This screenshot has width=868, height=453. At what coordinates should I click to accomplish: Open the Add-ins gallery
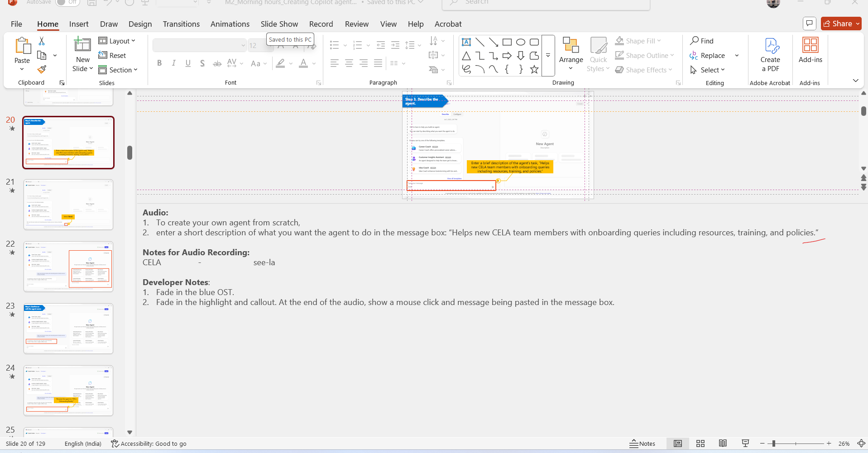(x=810, y=50)
